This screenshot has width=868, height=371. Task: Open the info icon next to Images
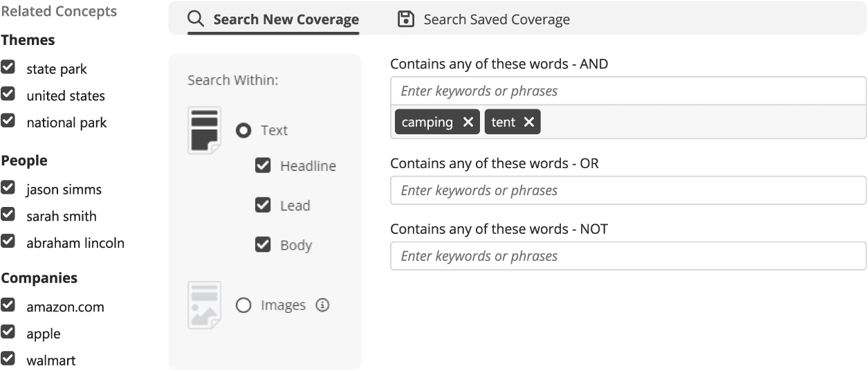click(x=322, y=305)
